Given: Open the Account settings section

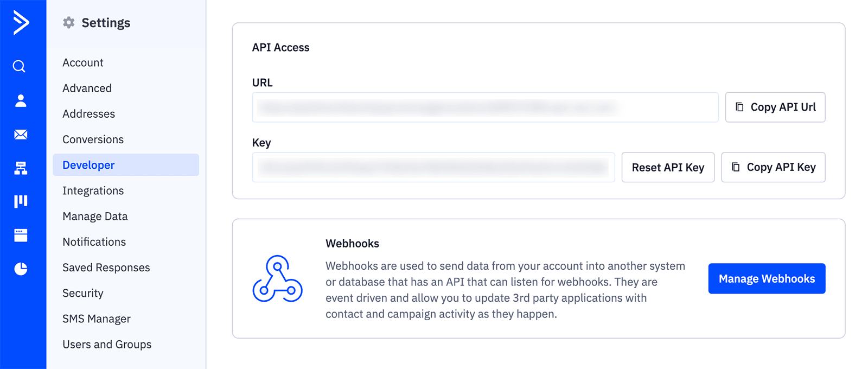Looking at the screenshot, I should click(x=82, y=62).
